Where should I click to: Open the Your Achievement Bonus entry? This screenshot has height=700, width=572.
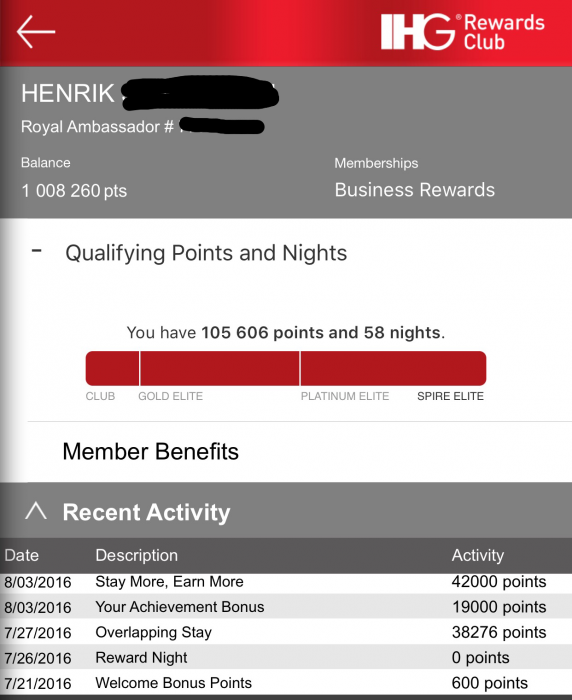(x=286, y=606)
